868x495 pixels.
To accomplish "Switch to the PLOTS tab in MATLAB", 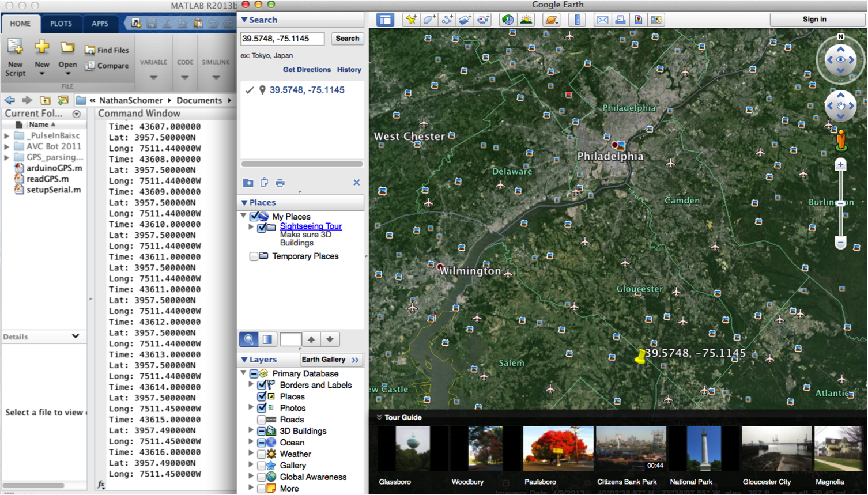I will point(61,24).
